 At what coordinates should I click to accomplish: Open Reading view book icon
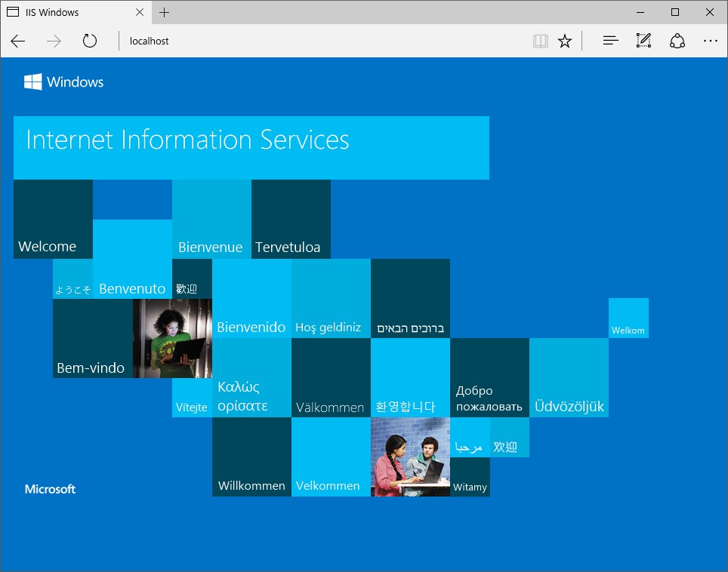[x=540, y=41]
